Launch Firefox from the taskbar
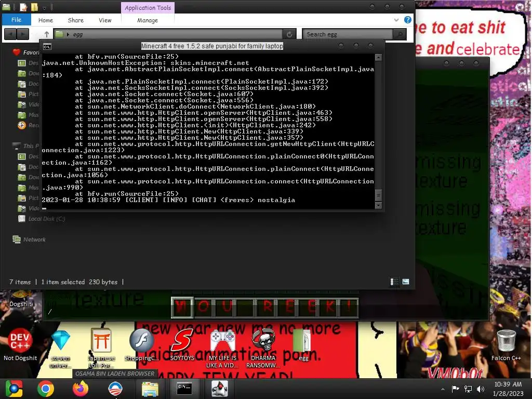 pos(81,389)
